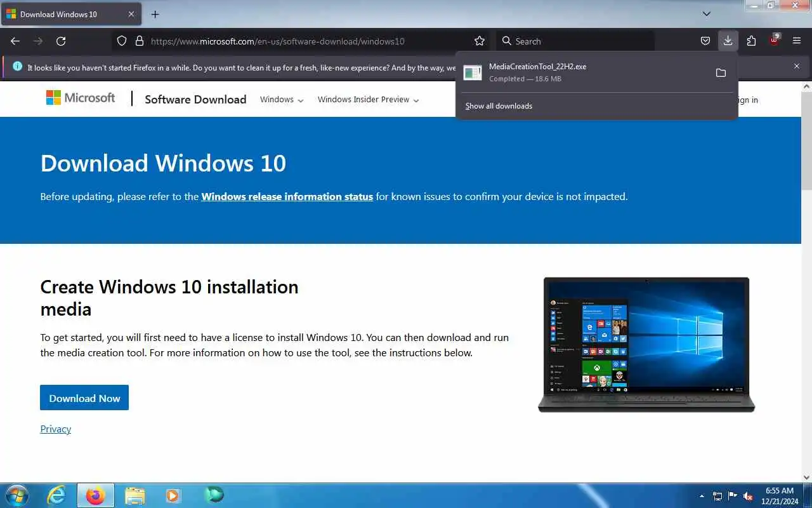812x508 pixels.
Task: Bookmark this page with the star icon
Action: point(480,41)
